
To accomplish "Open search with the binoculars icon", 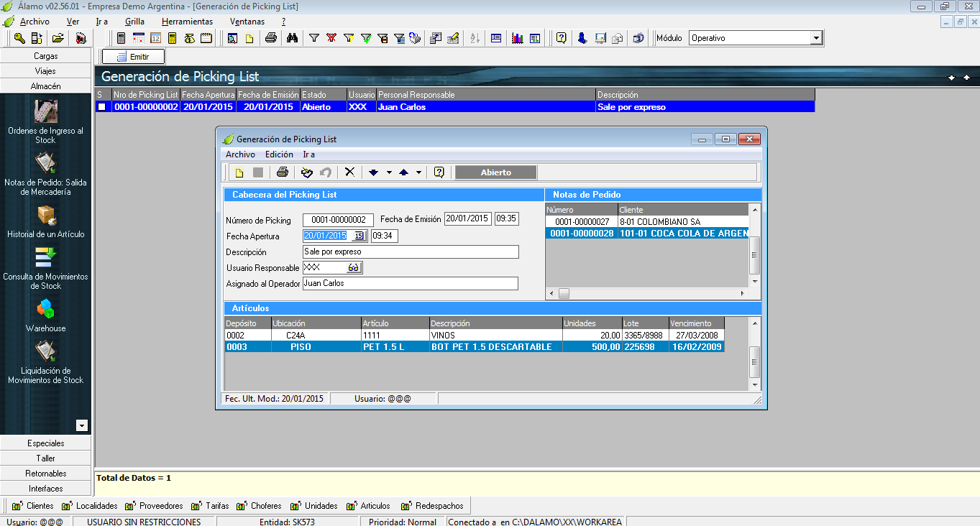I will click(x=292, y=38).
